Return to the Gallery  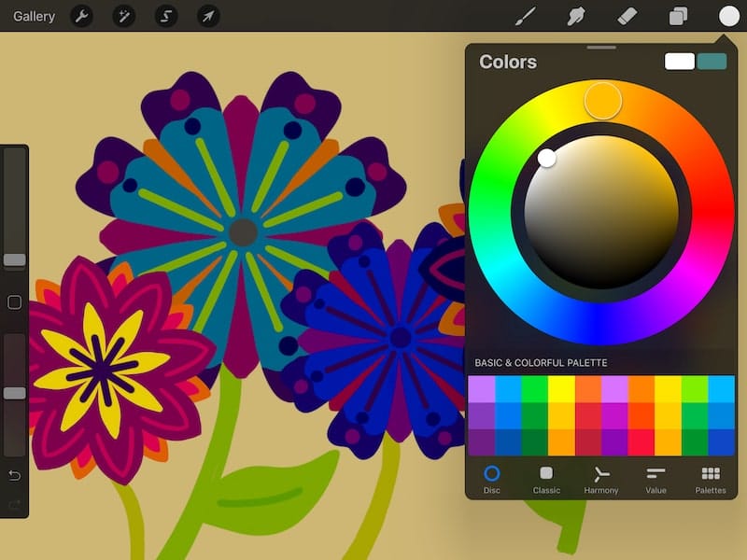[34, 16]
